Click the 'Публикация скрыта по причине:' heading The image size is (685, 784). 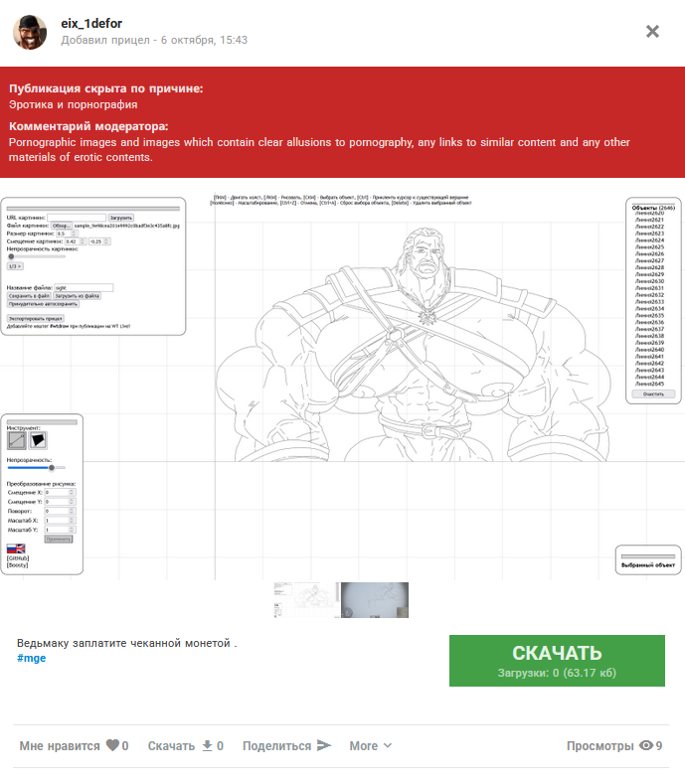click(106, 88)
